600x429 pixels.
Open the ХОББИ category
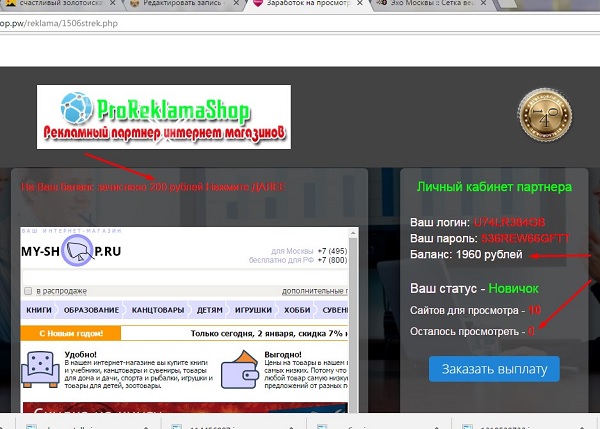pos(297,310)
